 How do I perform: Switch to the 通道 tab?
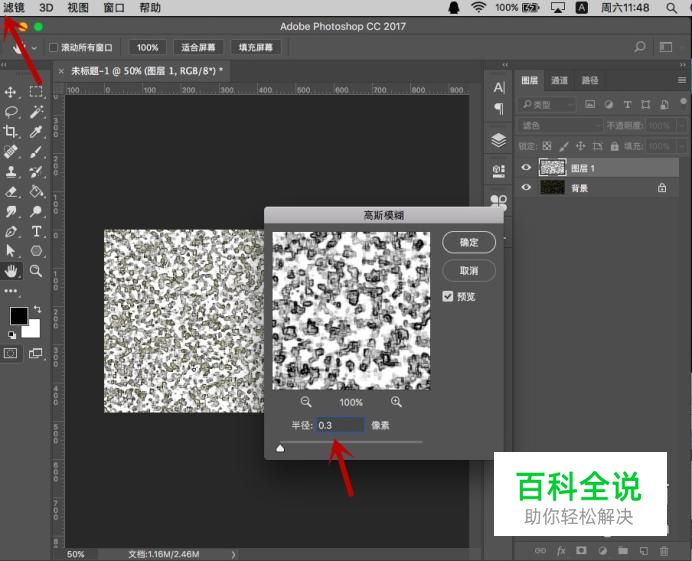coord(560,80)
